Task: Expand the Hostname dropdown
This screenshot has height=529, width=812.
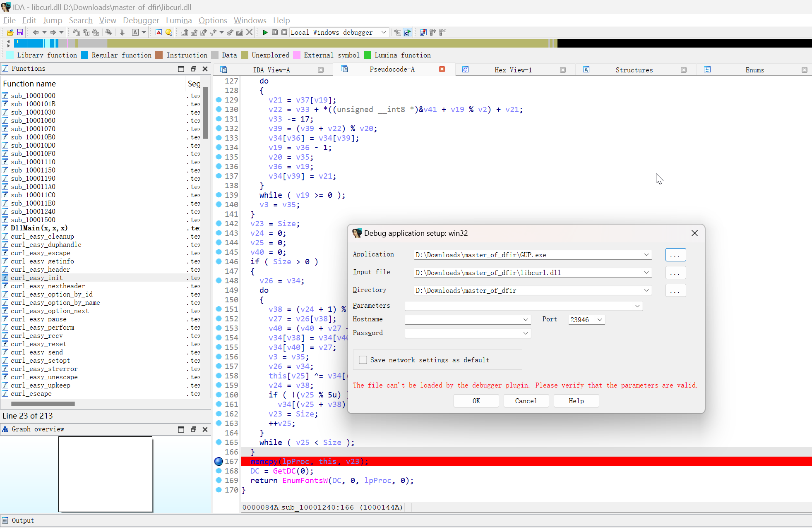Action: pos(526,320)
